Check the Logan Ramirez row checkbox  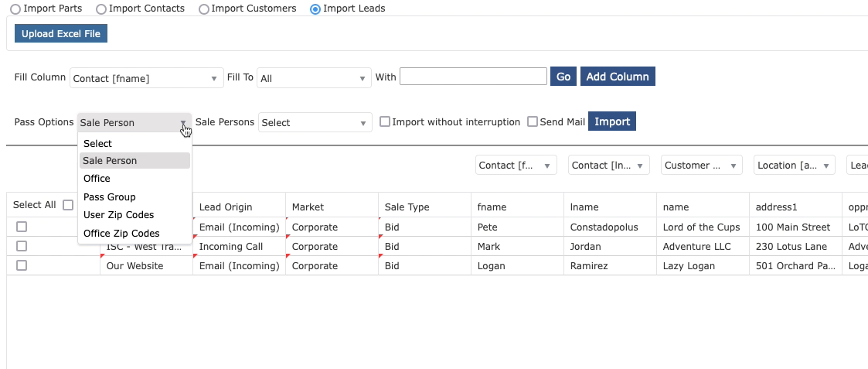tap(22, 265)
